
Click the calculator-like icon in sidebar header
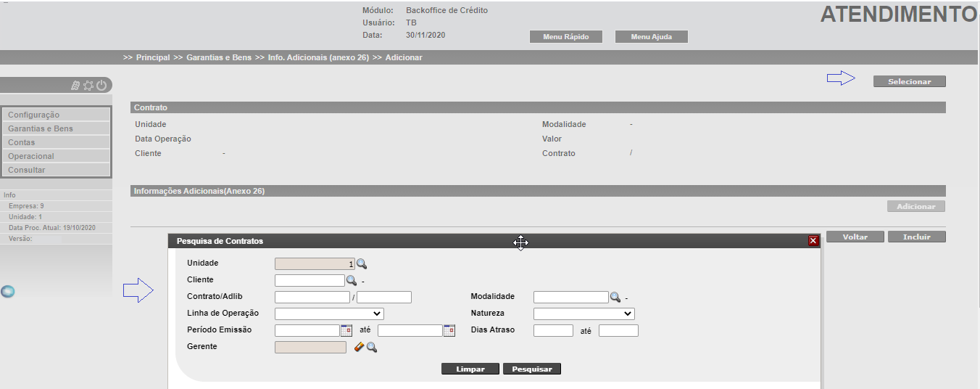tap(75, 86)
